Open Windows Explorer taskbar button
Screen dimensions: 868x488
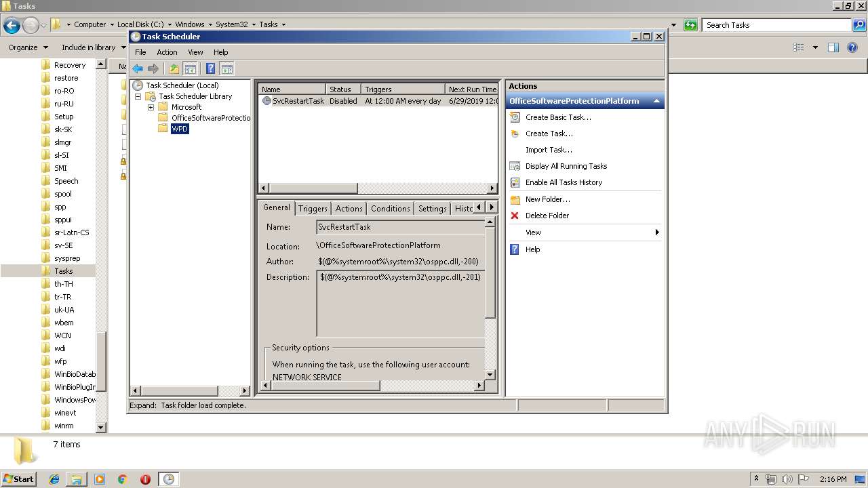[77, 479]
